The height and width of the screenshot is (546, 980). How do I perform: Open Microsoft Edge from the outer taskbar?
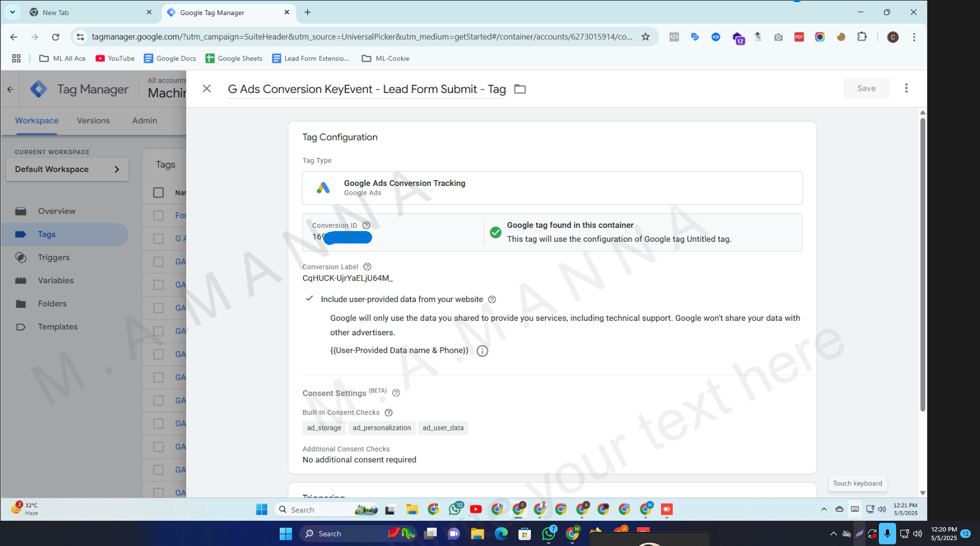(501, 534)
